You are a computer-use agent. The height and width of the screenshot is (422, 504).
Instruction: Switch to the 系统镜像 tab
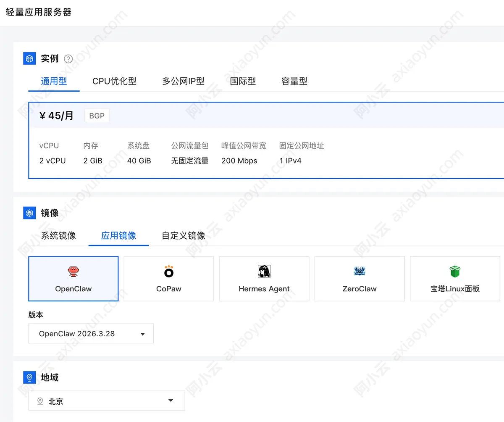pyautogui.click(x=58, y=236)
